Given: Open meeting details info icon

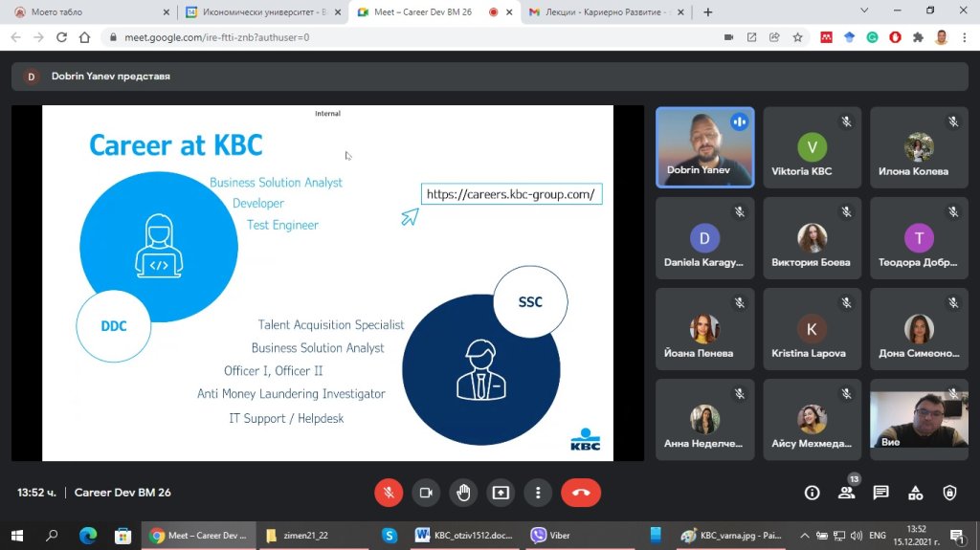Looking at the screenshot, I should click(812, 494).
